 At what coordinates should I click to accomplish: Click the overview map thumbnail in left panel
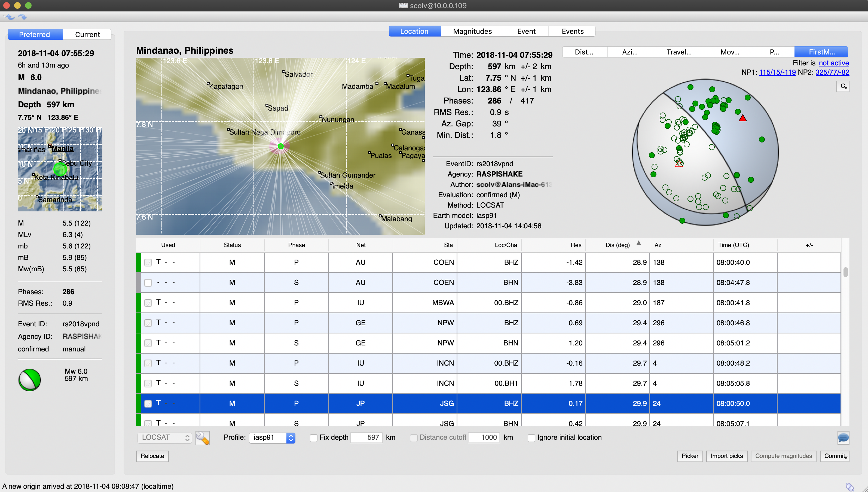pos(60,169)
